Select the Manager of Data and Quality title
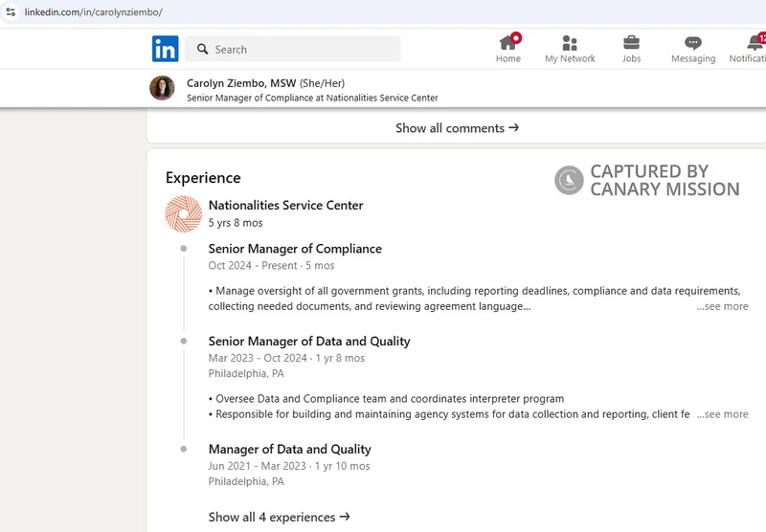Screen dimensions: 766x532 tap(289, 449)
